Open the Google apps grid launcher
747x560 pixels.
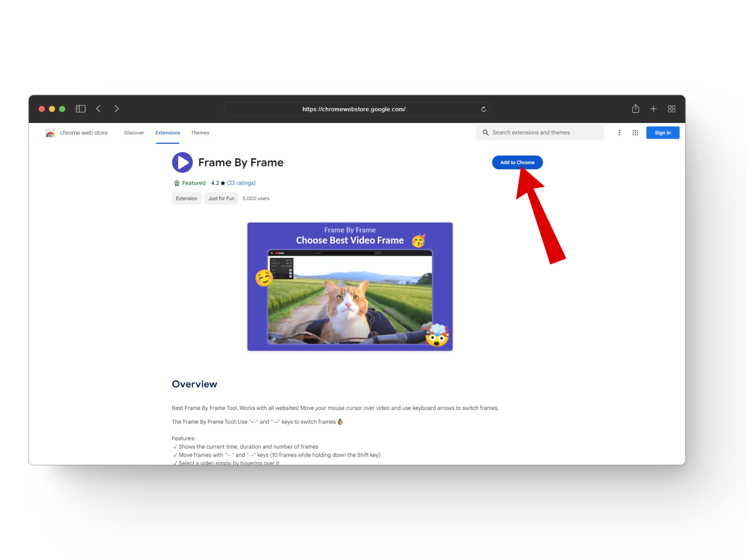pyautogui.click(x=635, y=133)
